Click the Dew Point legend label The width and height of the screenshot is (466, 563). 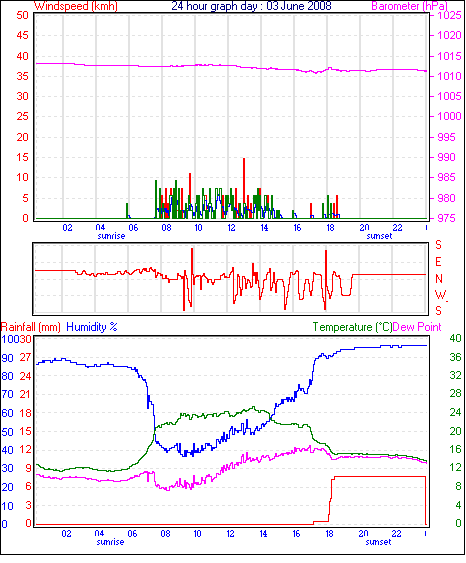click(x=417, y=327)
